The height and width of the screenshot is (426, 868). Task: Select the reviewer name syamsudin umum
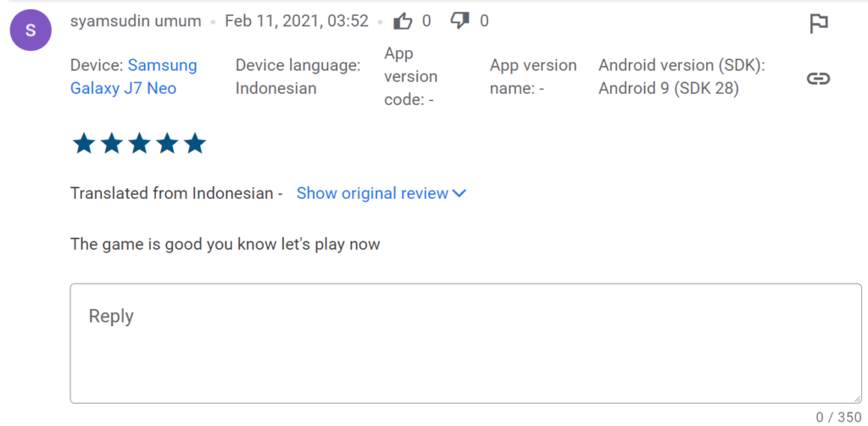136,21
